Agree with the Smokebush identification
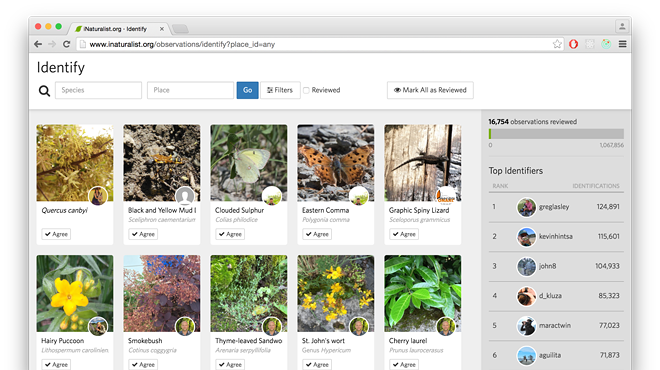 (x=143, y=365)
